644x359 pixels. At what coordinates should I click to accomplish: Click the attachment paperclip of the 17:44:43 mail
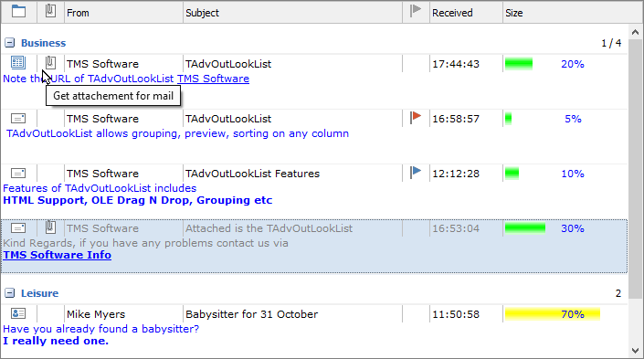(50, 62)
